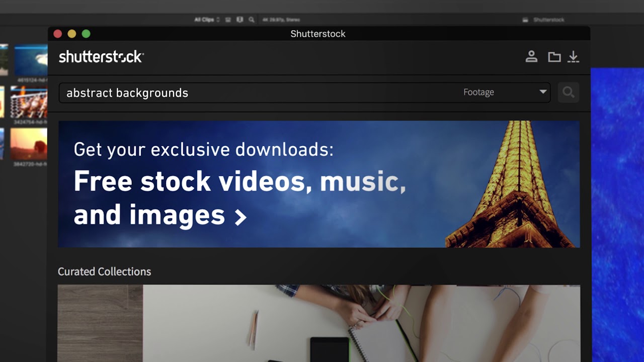
Task: Open the Shutterstock collections folder icon
Action: tap(554, 57)
